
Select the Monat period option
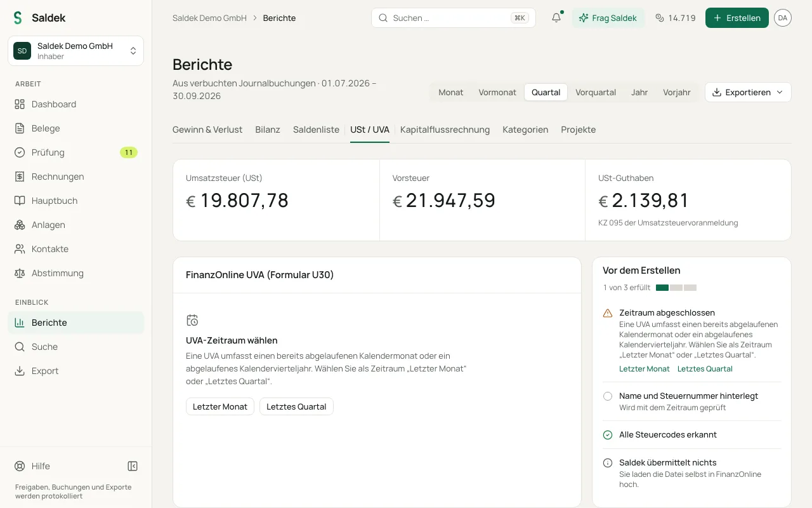click(x=451, y=92)
